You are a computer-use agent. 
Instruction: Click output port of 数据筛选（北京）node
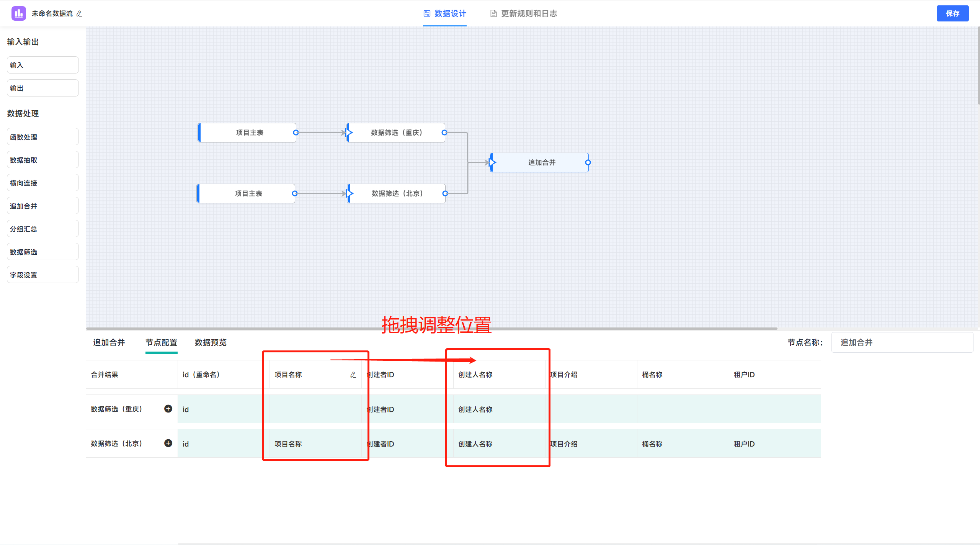click(445, 193)
